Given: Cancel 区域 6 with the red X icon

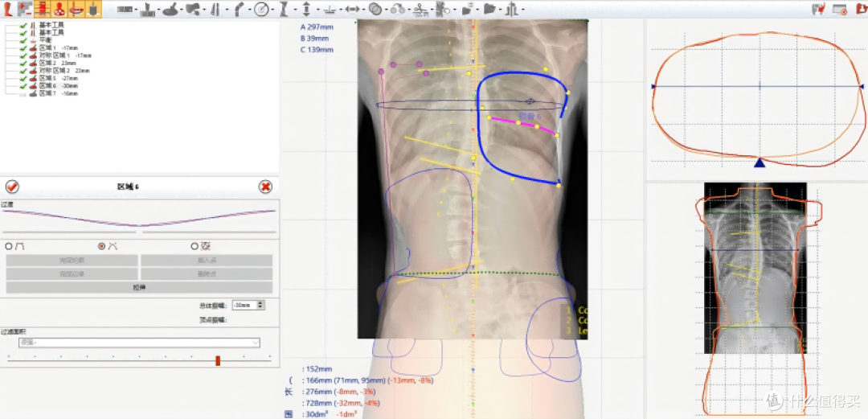Looking at the screenshot, I should pyautogui.click(x=266, y=187).
